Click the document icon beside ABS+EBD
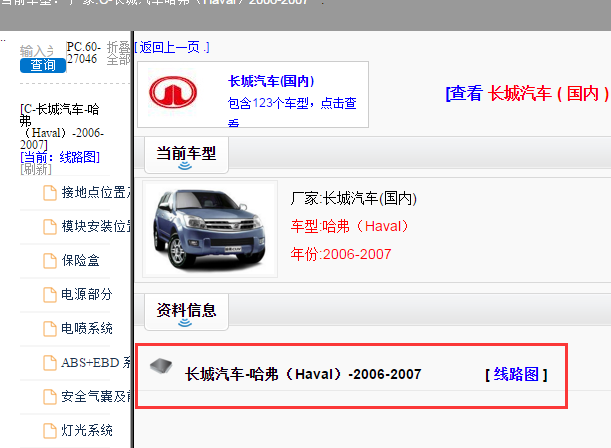The height and width of the screenshot is (448, 611). point(49,363)
